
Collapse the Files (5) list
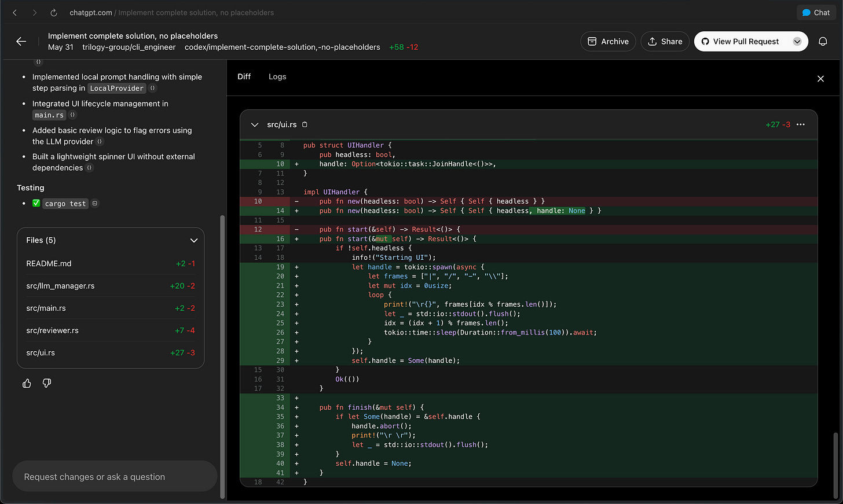pyautogui.click(x=194, y=240)
